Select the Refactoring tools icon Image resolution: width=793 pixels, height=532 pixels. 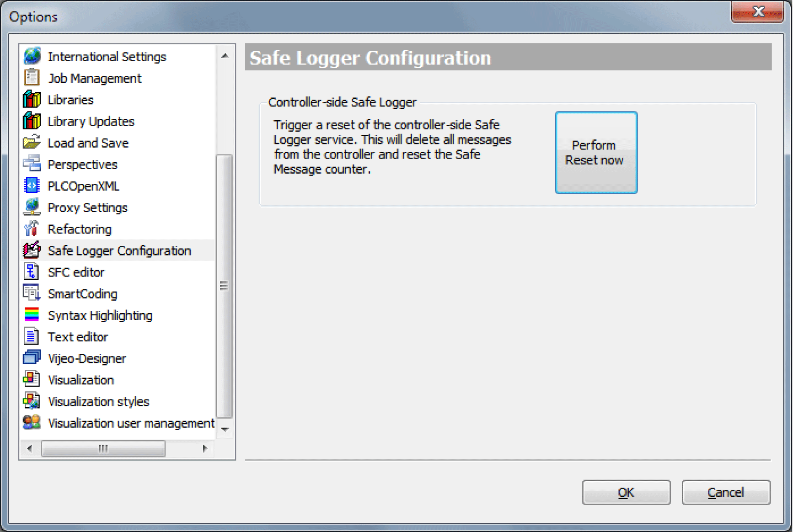click(31, 228)
